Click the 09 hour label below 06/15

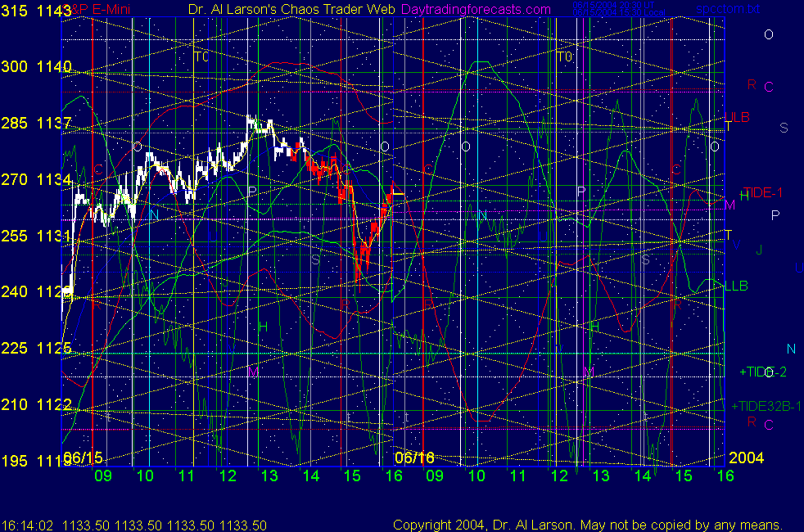click(103, 476)
